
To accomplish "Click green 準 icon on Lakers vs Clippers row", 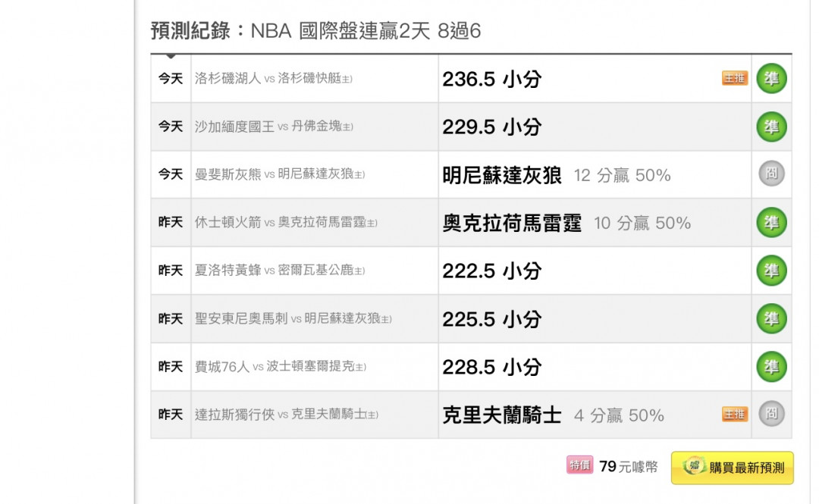I will (x=771, y=79).
